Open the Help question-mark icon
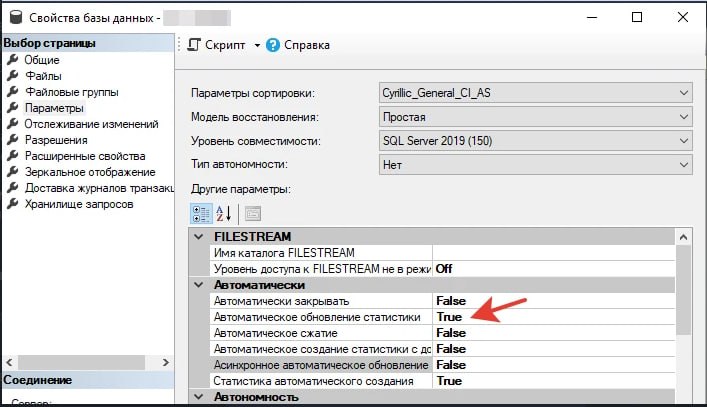707x407 pixels. (273, 45)
